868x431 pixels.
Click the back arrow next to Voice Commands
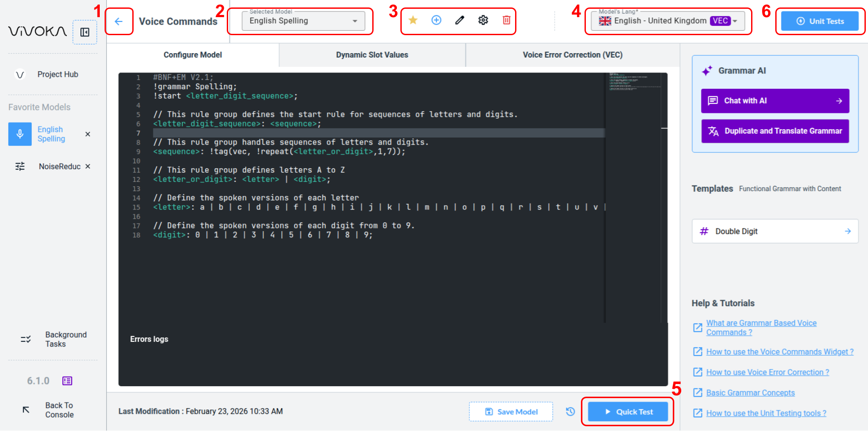[119, 21]
